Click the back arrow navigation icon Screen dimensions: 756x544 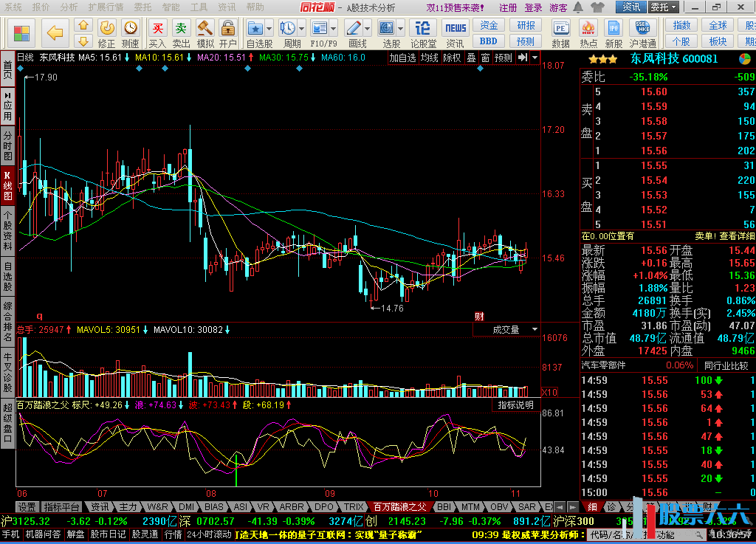55,30
